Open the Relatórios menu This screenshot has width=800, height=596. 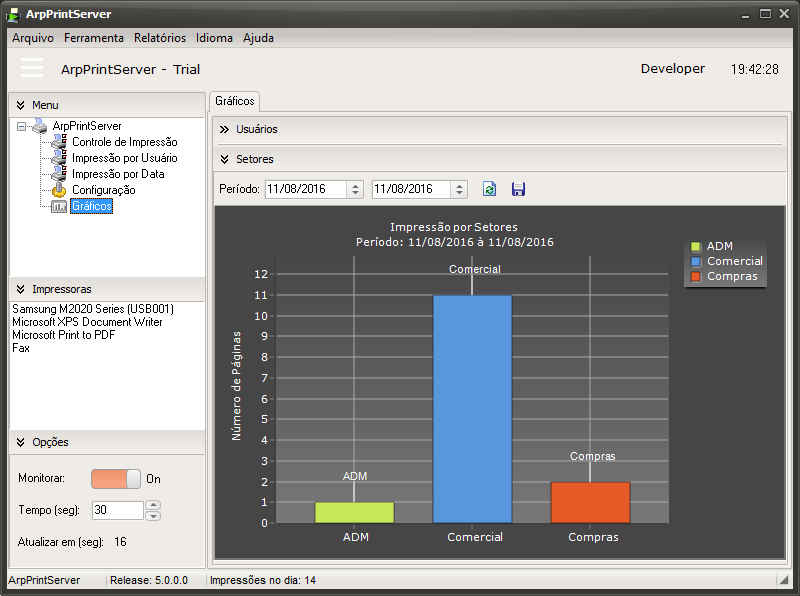click(x=160, y=38)
